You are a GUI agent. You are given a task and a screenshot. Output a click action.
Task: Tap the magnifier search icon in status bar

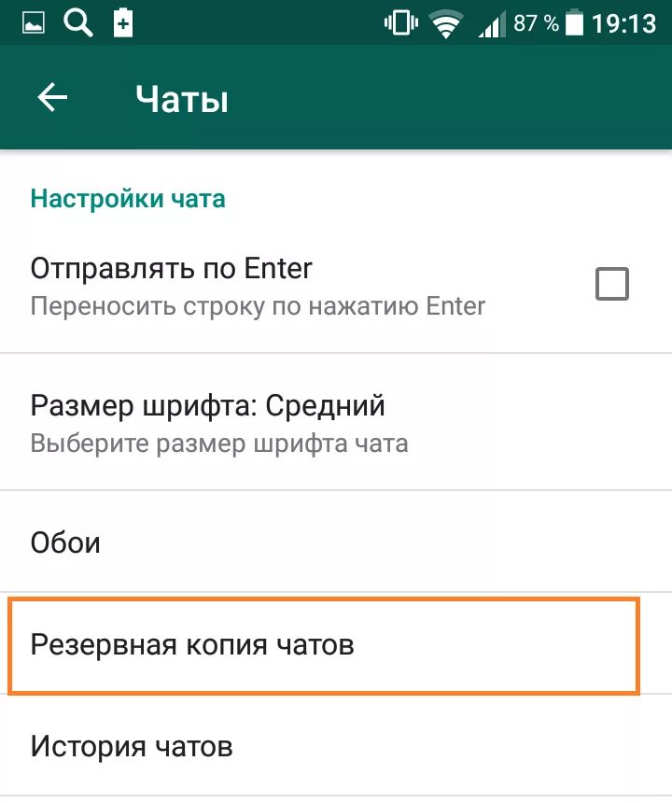point(77,23)
